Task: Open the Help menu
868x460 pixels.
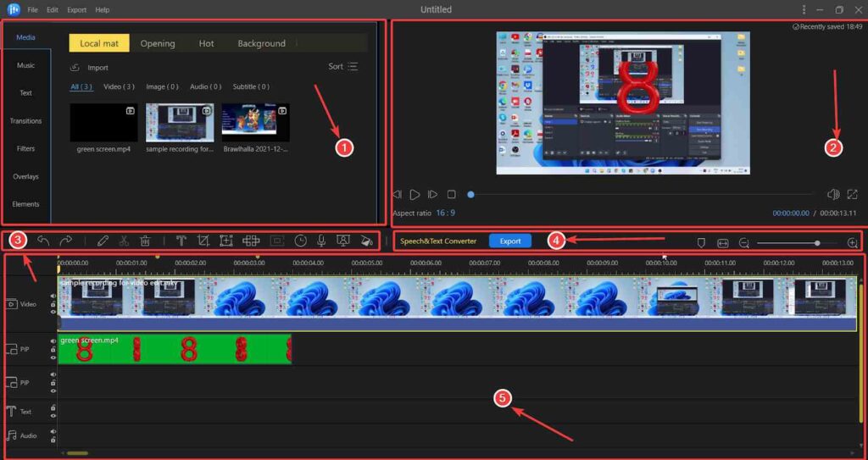Action: 103,10
